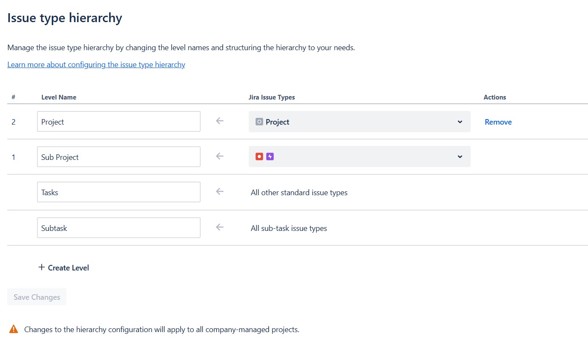Focus the Sub Project level name field
Screen dimensions: 588x364
(119, 157)
